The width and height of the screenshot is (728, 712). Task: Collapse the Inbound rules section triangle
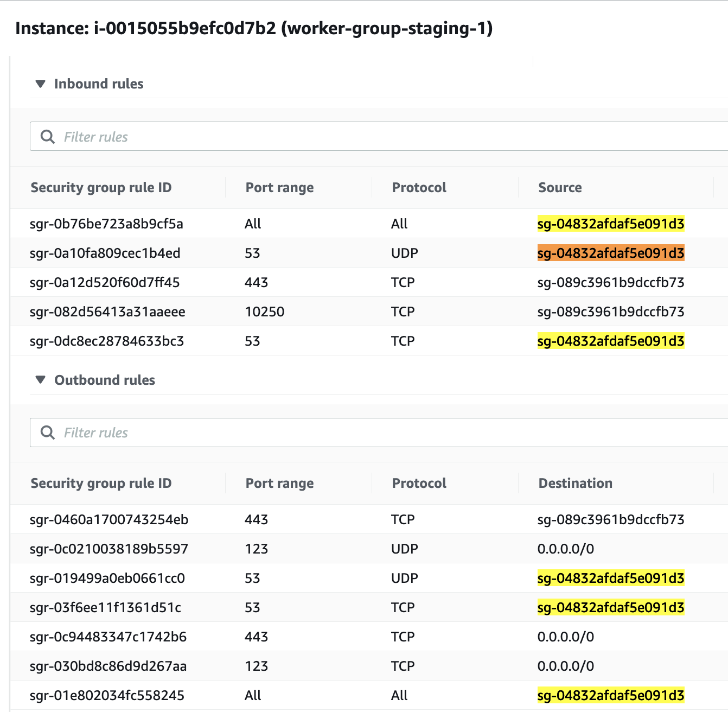40,84
